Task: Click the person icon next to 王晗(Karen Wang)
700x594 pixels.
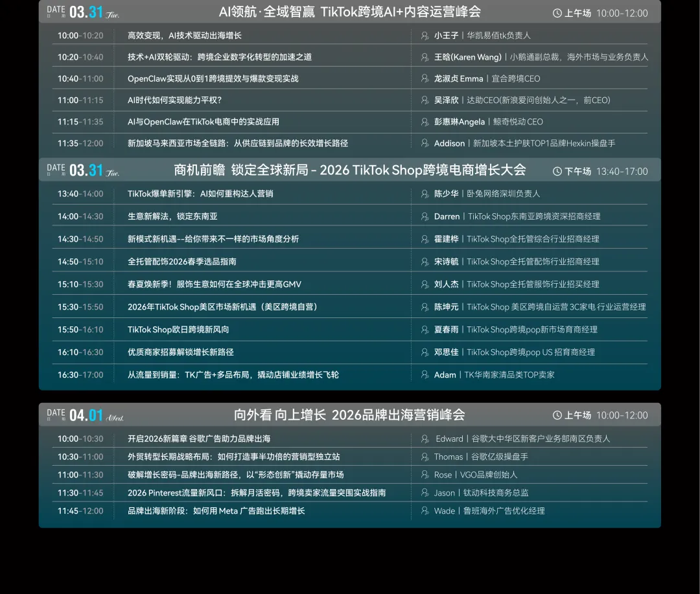Action: [x=425, y=57]
